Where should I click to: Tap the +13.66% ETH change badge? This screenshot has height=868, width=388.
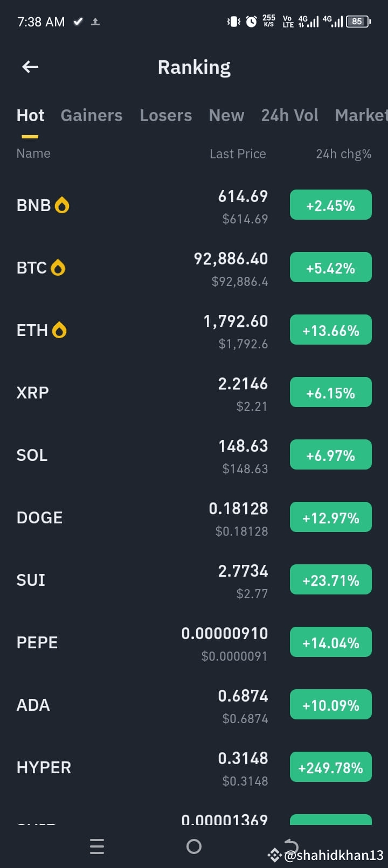331,330
